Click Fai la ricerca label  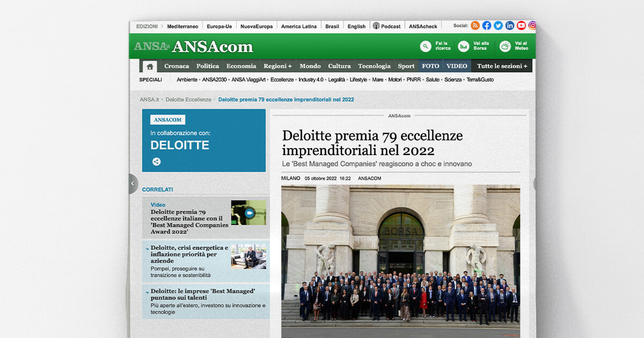(442, 46)
